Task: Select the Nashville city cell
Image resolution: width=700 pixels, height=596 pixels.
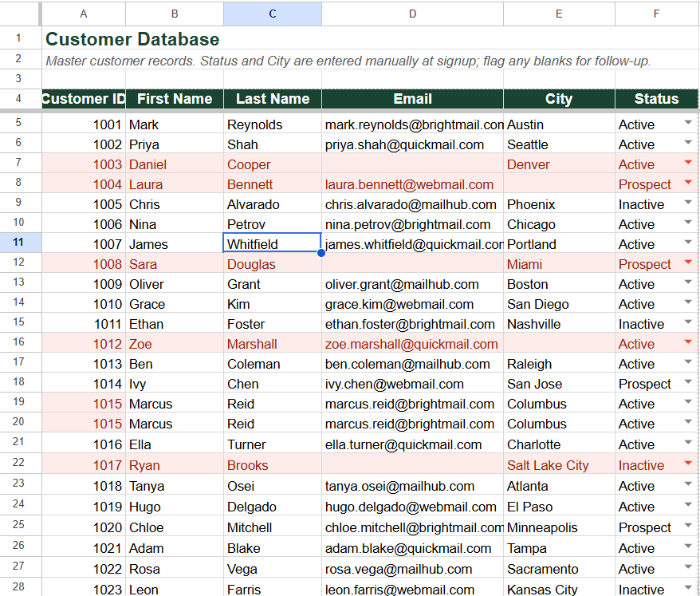Action: 559,324
